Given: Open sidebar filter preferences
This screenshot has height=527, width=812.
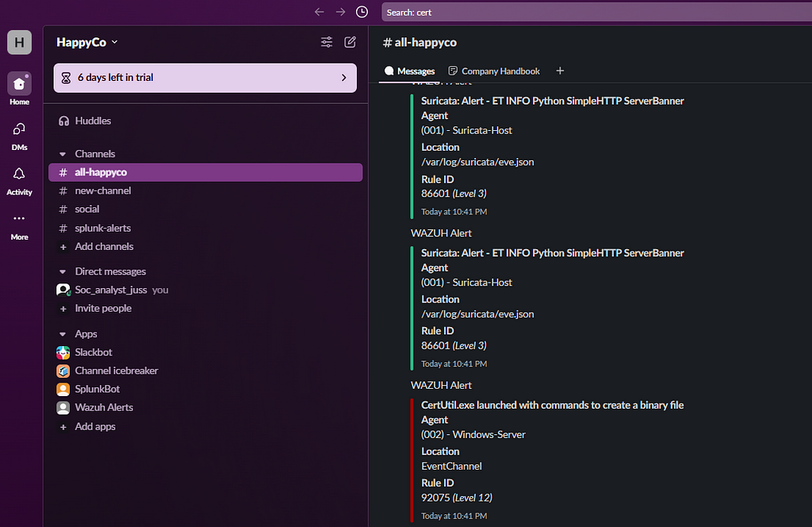Looking at the screenshot, I should click(x=327, y=42).
